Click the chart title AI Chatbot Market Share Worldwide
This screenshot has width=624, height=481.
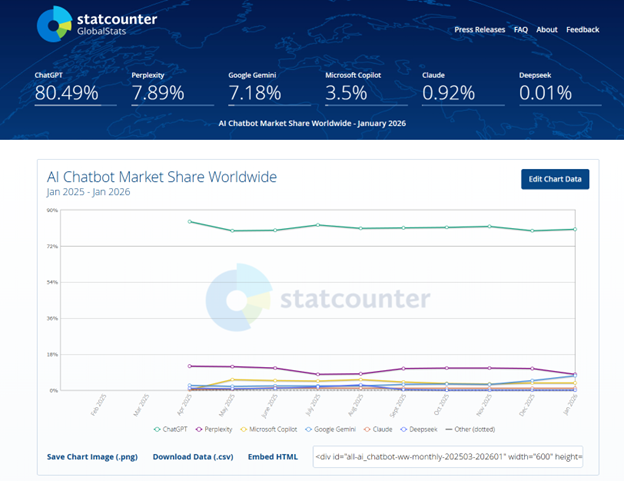162,177
